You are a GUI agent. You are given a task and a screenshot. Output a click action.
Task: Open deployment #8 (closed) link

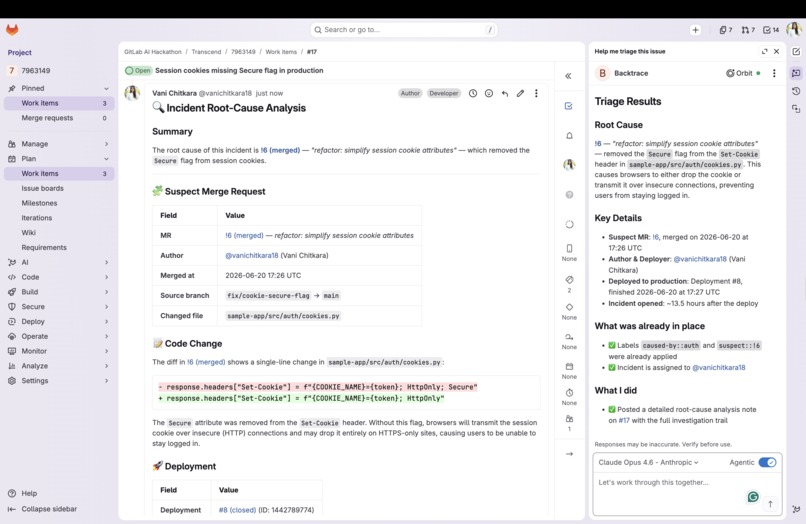(237, 510)
